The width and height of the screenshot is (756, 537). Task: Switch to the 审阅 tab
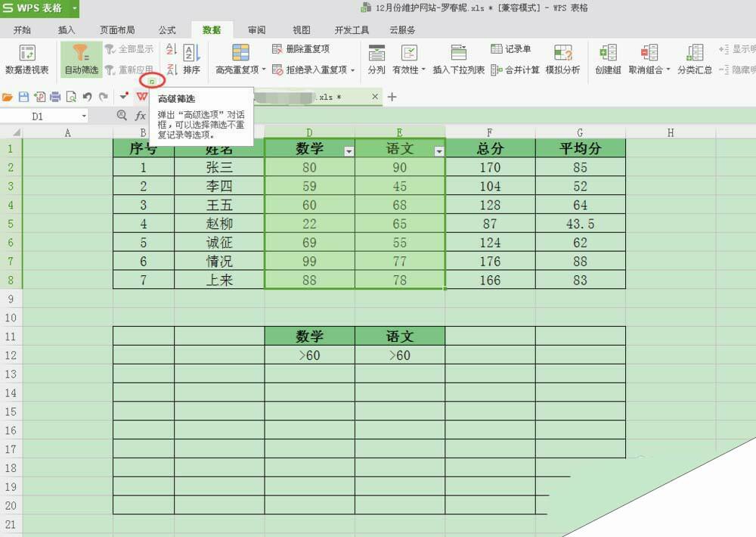point(256,30)
